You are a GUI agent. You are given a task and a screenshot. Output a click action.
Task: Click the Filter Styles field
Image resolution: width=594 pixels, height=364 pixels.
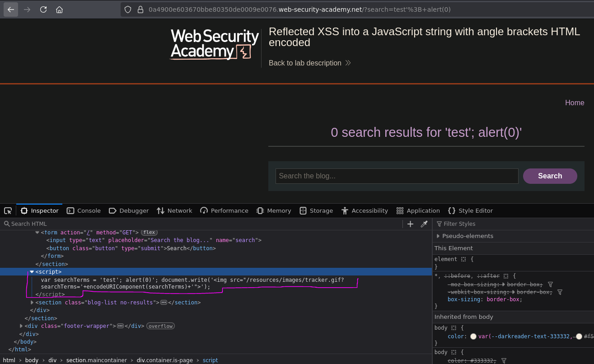513,224
